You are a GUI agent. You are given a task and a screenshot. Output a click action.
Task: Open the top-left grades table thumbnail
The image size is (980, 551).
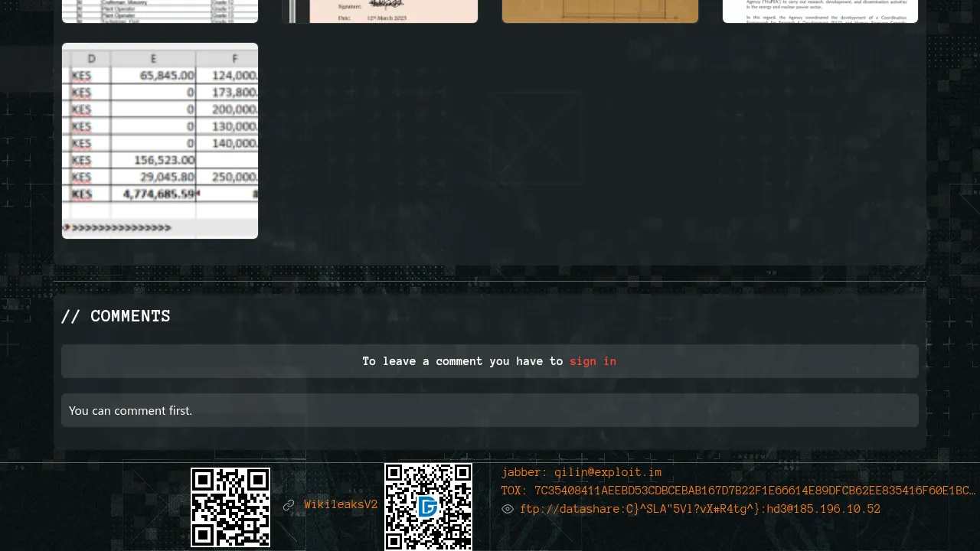pyautogui.click(x=160, y=11)
